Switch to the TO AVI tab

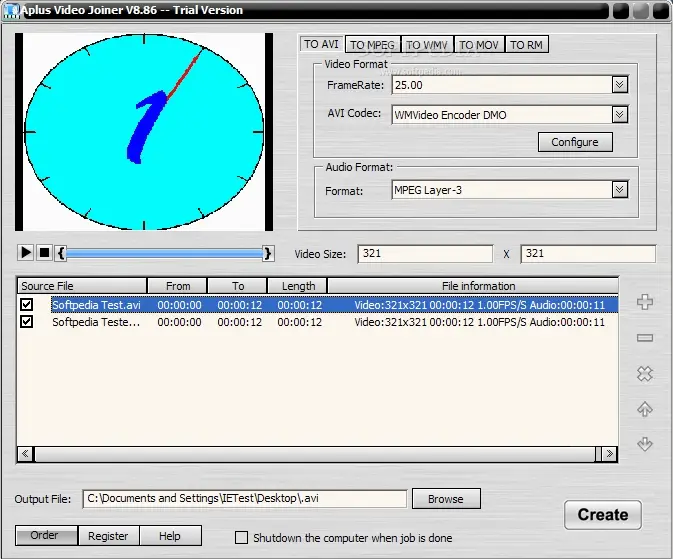pos(321,44)
